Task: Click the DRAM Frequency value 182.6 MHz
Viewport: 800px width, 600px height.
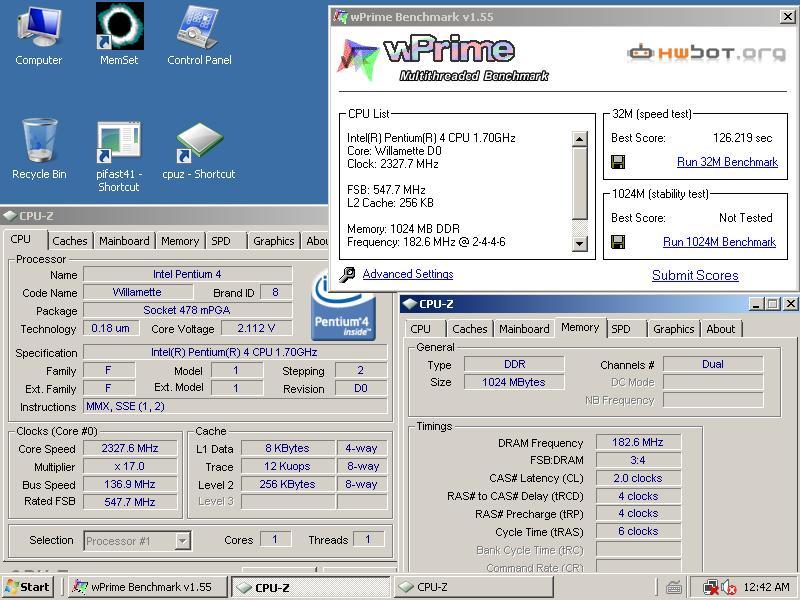Action: point(638,442)
